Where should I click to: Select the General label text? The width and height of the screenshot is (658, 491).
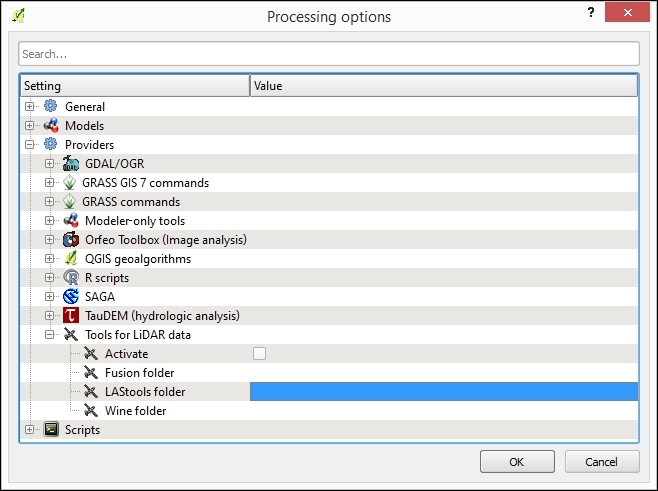coord(85,107)
